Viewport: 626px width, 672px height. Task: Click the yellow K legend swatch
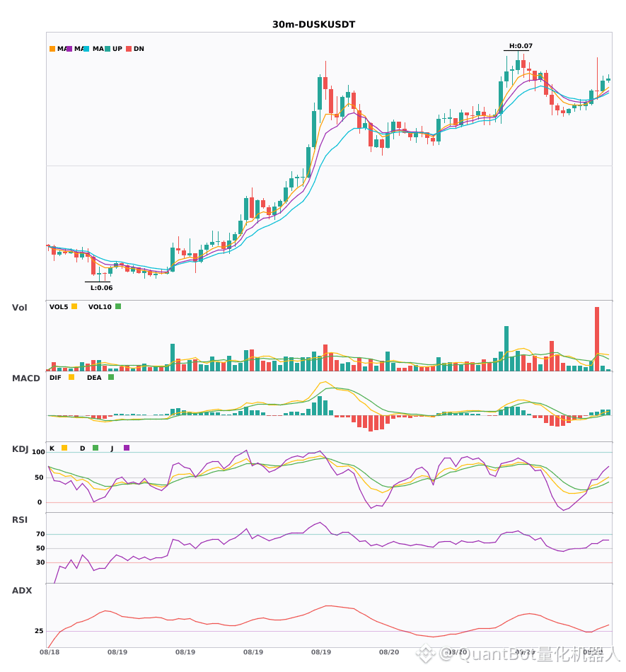[x=64, y=448]
